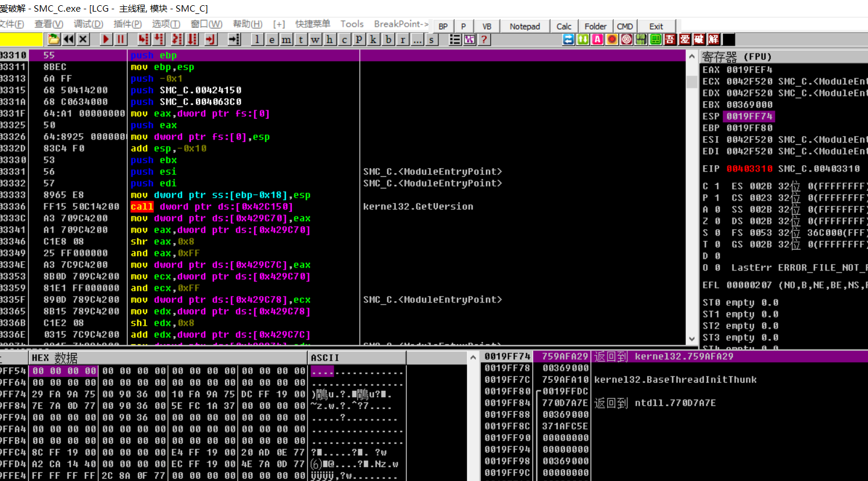868x481 pixels.
Task: Show Call stack via 'k' button
Action: point(374,40)
